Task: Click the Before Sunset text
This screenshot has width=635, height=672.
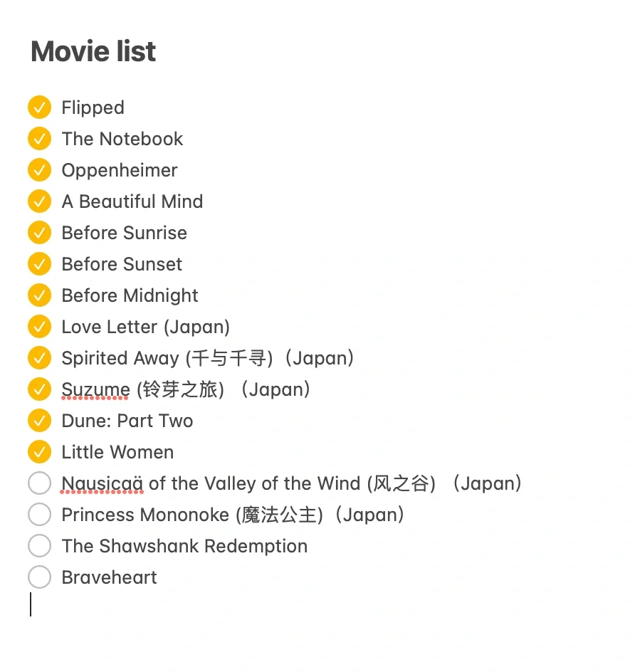Action: (122, 264)
